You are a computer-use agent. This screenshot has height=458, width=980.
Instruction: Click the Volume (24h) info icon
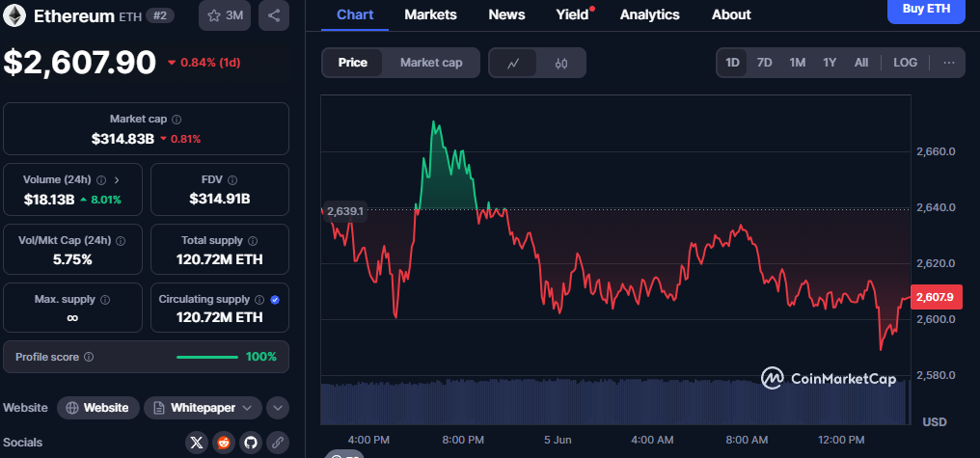[x=101, y=180]
